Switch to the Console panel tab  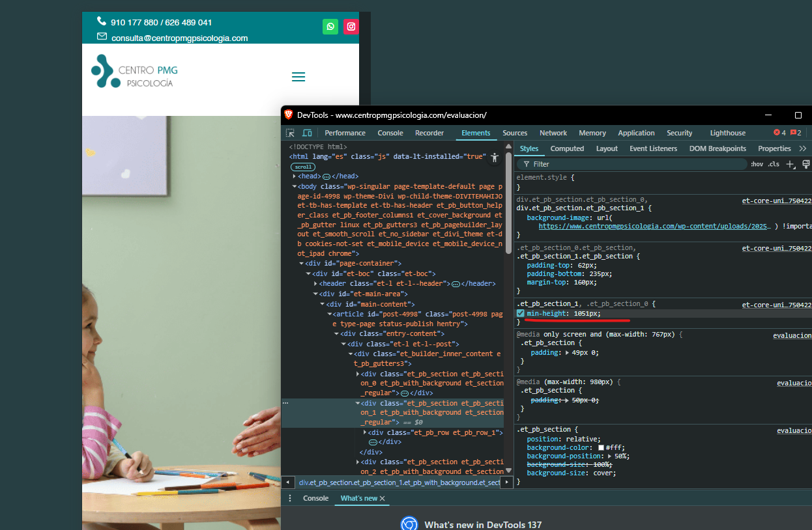[390, 133]
